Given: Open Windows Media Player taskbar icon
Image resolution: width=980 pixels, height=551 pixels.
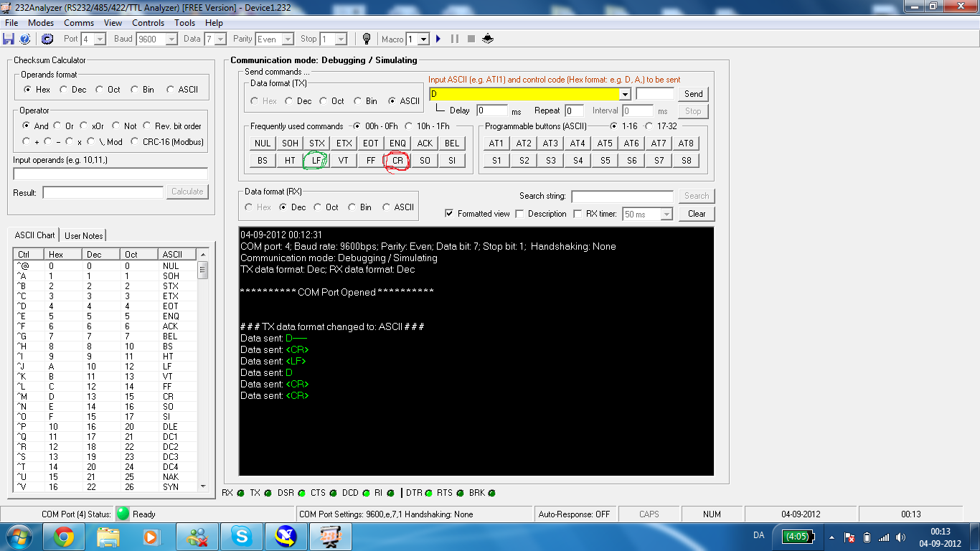Looking at the screenshot, I should tap(151, 537).
